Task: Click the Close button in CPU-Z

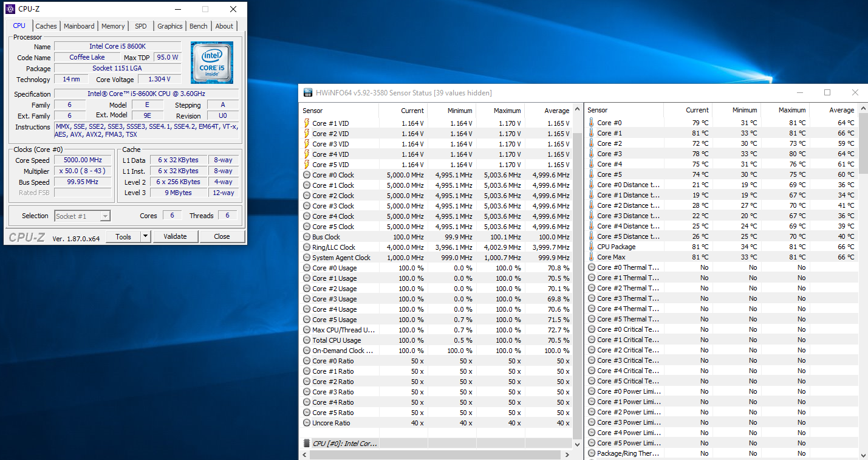Action: pyautogui.click(x=222, y=236)
